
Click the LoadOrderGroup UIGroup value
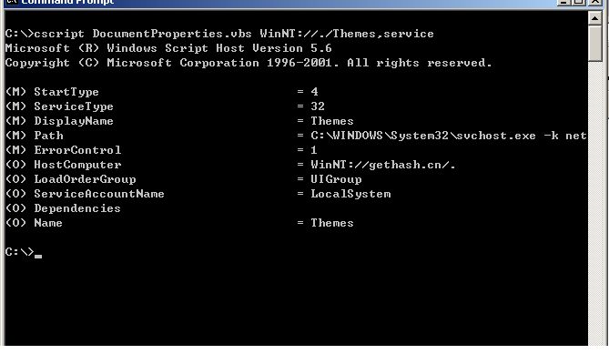[336, 179]
